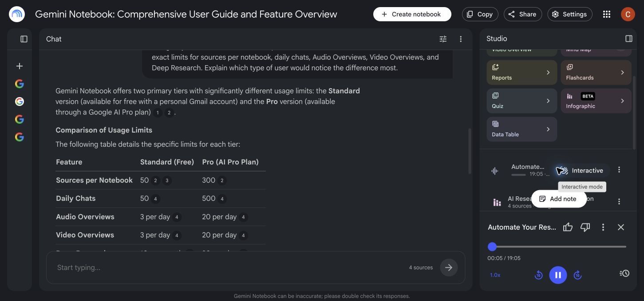Click the chat panel vertical scrollbar
Image resolution: width=644 pixels, height=301 pixels.
coord(470,151)
